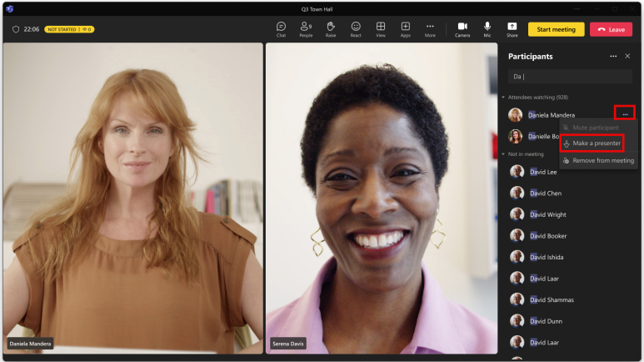This screenshot has width=644, height=362.
Task: Open more options in Participants header
Action: (613, 56)
